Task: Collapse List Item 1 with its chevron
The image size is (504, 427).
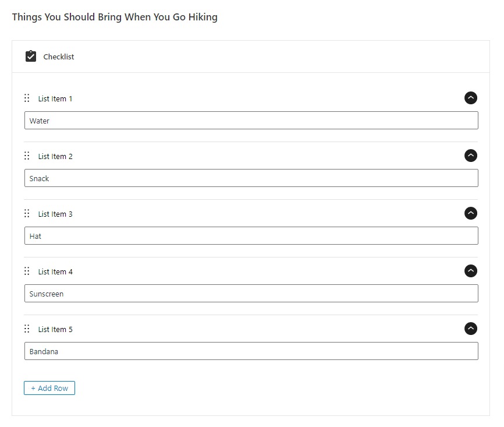Action: coord(471,98)
